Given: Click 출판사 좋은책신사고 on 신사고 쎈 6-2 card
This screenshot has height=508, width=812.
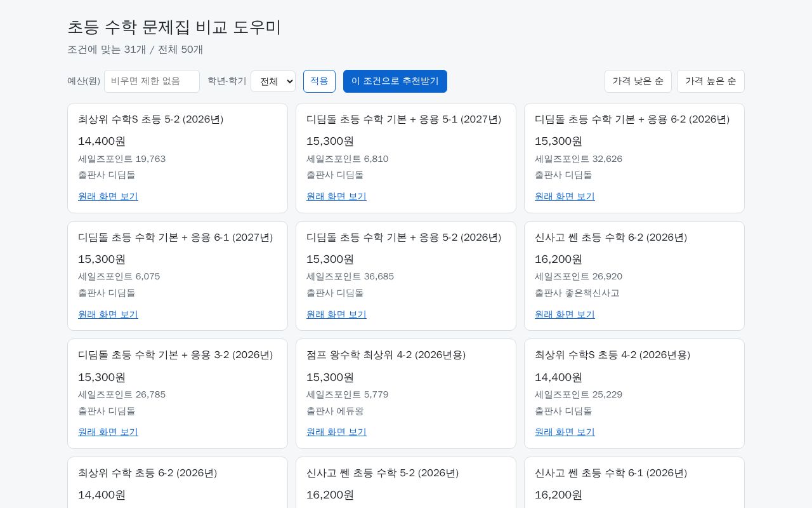Looking at the screenshot, I should click(x=577, y=293).
